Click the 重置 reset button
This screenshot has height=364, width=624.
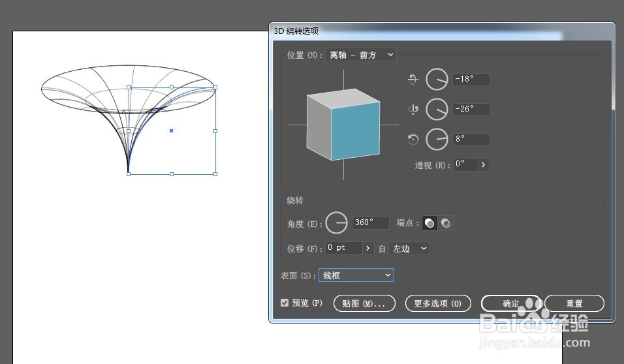[574, 303]
